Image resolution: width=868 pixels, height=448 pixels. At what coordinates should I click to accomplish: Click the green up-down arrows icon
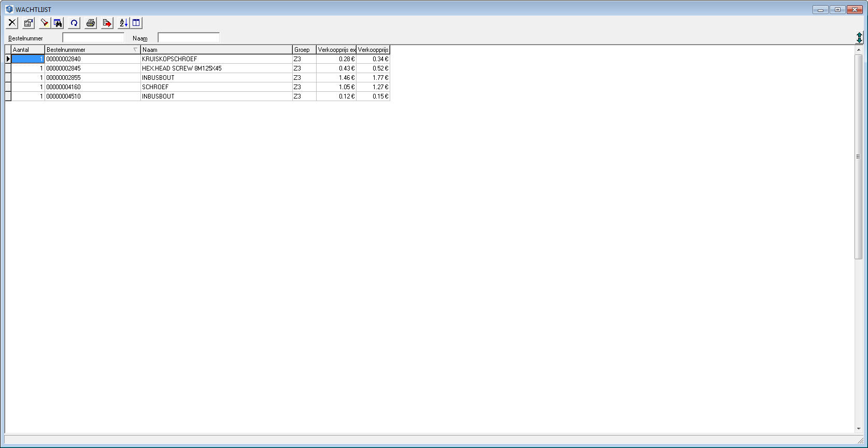pos(859,37)
